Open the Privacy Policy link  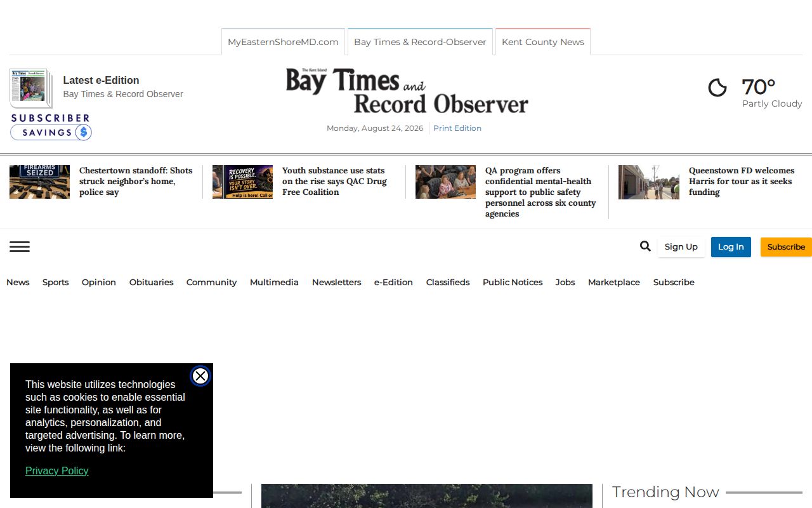[57, 471]
